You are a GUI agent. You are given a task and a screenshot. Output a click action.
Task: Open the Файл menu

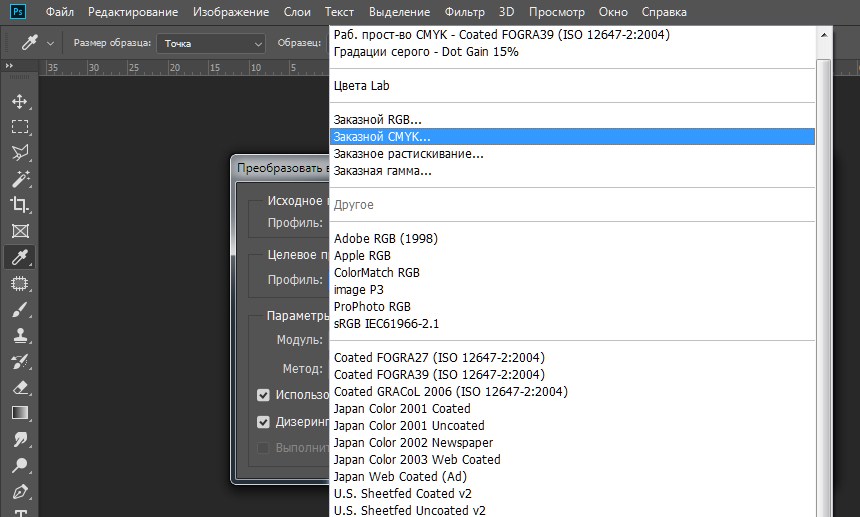[59, 12]
